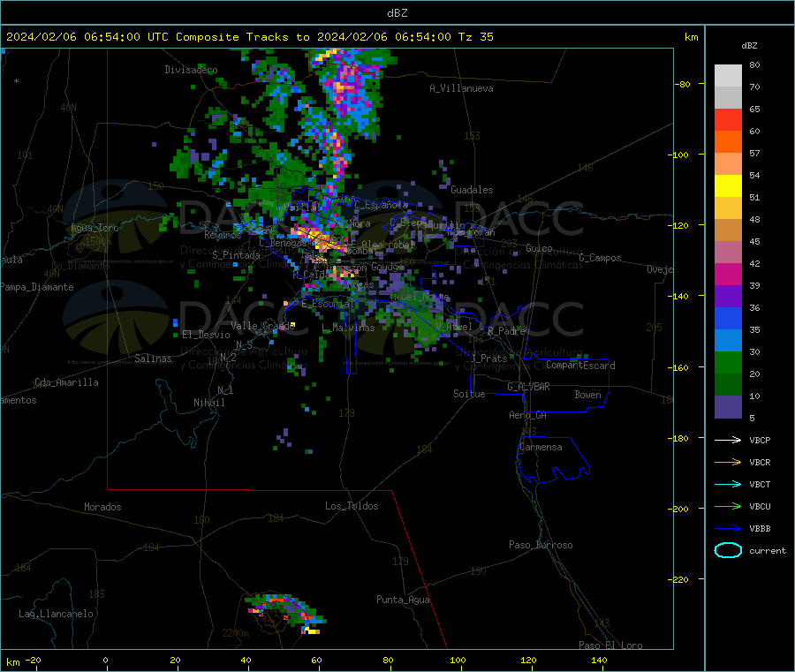Click the 'J_Prats' map label
Image resolution: width=795 pixels, height=672 pixels.
488,359
